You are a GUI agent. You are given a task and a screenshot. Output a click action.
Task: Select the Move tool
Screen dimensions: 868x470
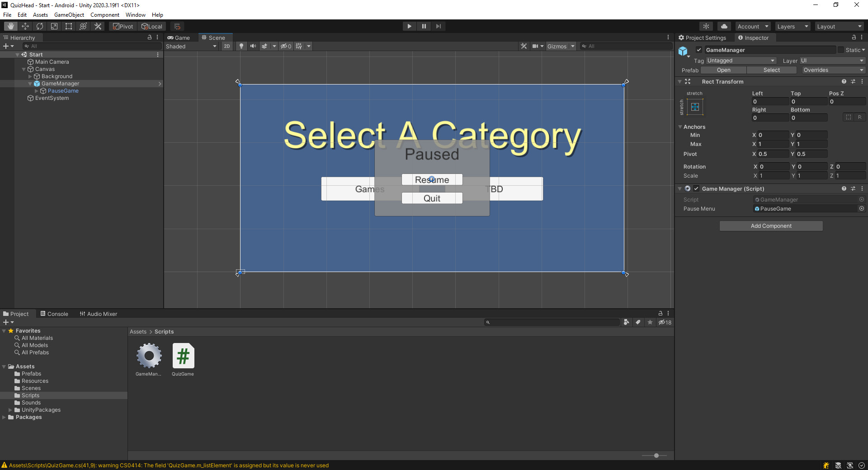[25, 26]
